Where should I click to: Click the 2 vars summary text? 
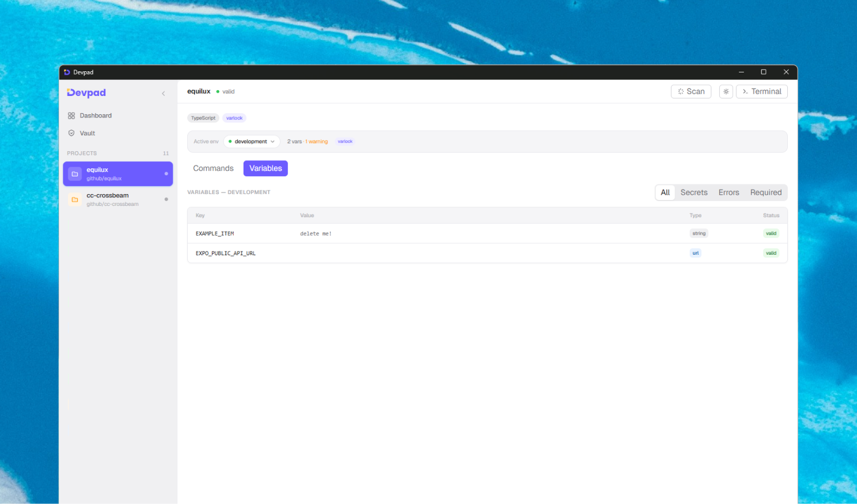(294, 142)
